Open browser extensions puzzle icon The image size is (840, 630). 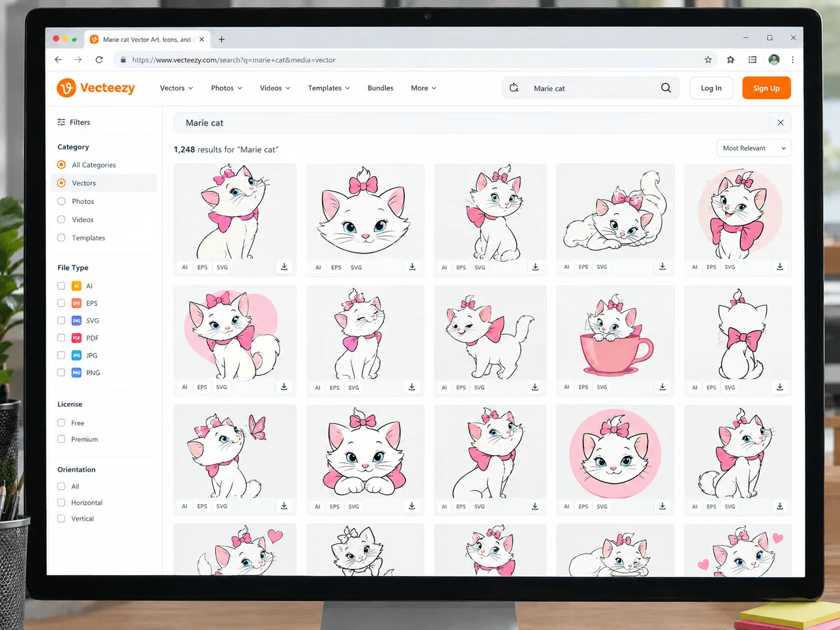coord(730,60)
